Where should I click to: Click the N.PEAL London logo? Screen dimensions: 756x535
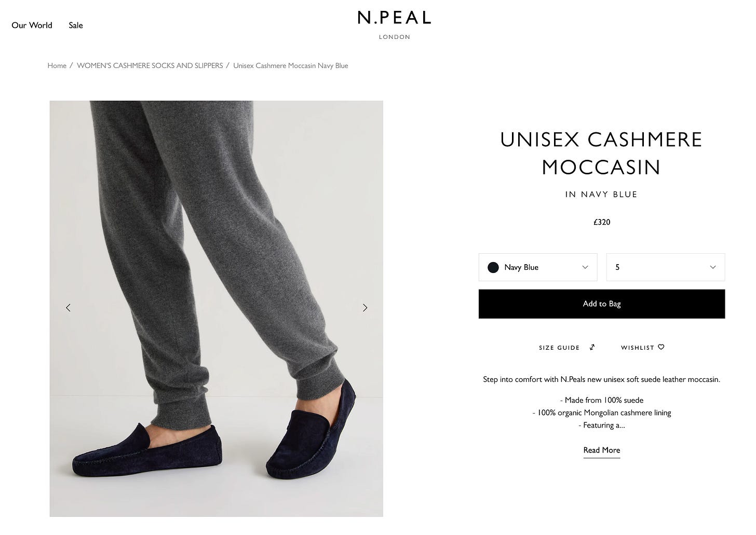point(394,23)
